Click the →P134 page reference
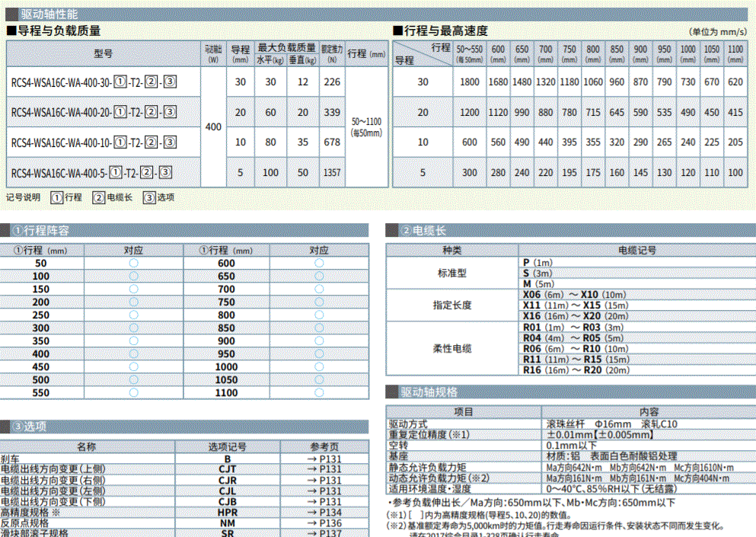756x537 pixels. point(324,513)
